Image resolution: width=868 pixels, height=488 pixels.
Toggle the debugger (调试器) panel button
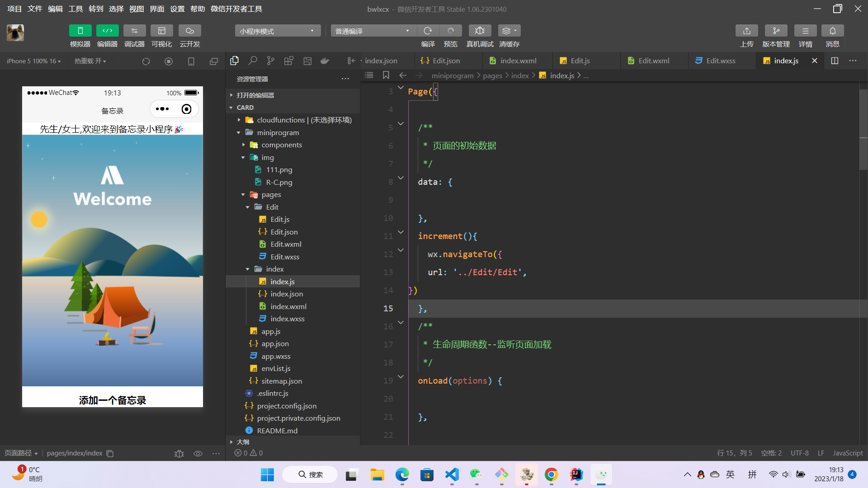point(134,31)
